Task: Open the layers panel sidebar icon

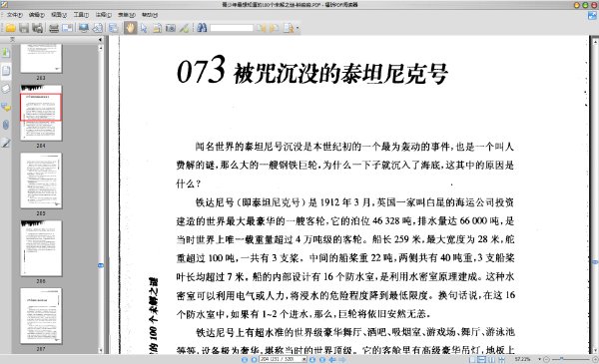Action: point(6,89)
